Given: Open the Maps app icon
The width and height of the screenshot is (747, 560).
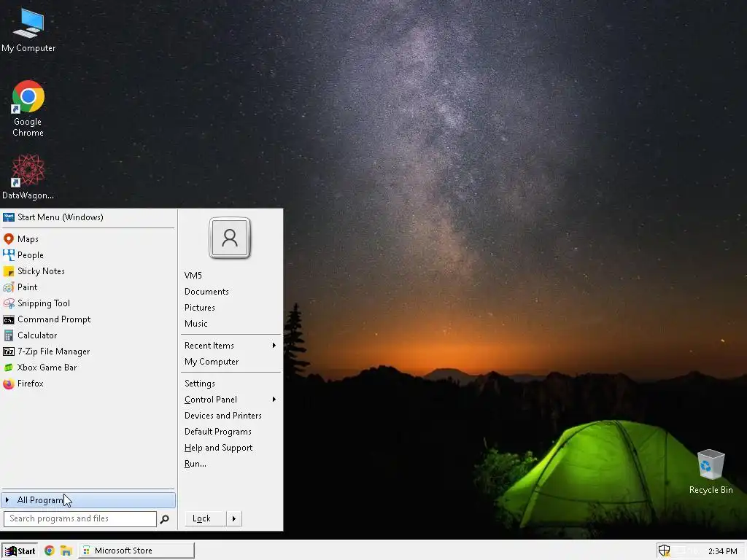Looking at the screenshot, I should click(9, 239).
